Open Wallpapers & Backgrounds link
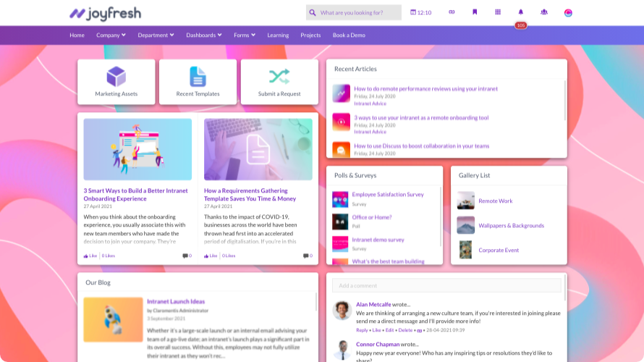This screenshot has width=644, height=362. tap(512, 226)
